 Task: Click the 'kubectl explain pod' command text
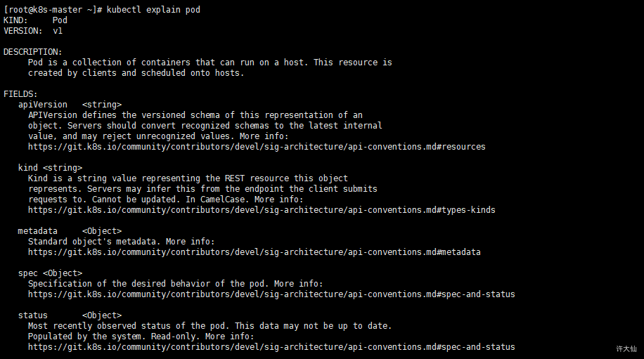click(153, 10)
